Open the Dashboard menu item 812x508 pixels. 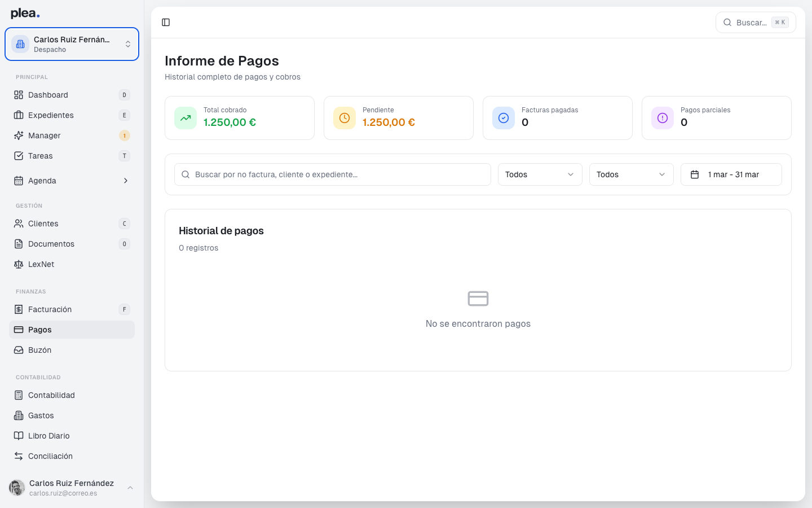click(x=48, y=95)
